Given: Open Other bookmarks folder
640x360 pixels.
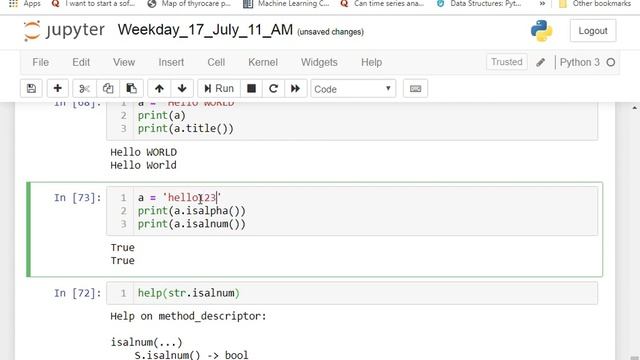Looking at the screenshot, I should [x=596, y=4].
